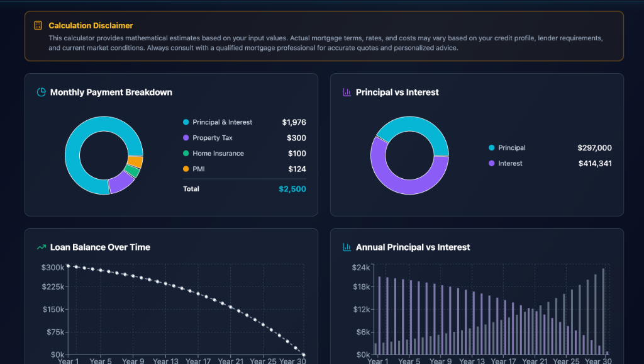Click the purple Interest legend dot
Viewport: 644px width, 364px height.
tap(491, 163)
